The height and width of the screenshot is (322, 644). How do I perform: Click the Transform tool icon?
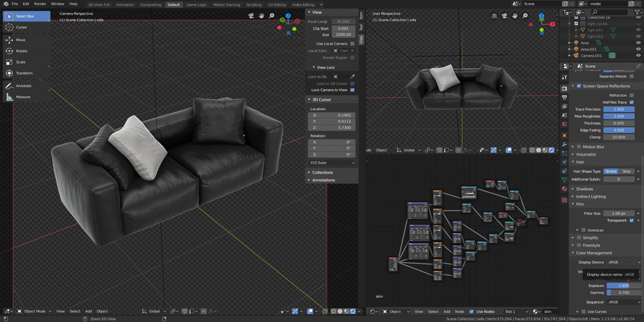[x=9, y=73]
